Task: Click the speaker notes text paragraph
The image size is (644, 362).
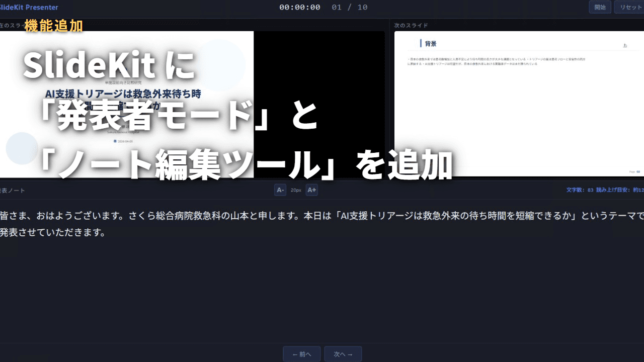Action: click(x=322, y=224)
